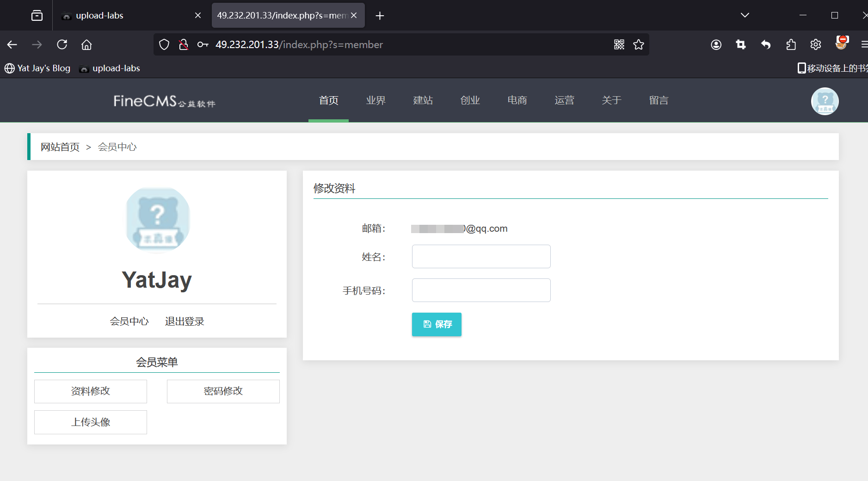The width and height of the screenshot is (868, 481).
Task: Select the 业界 navigation item
Action: (x=376, y=100)
